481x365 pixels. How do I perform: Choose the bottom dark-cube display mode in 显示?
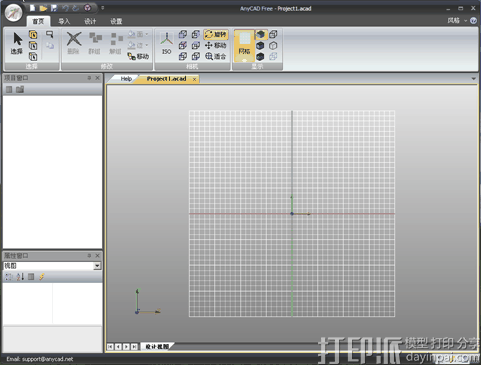[x=260, y=56]
